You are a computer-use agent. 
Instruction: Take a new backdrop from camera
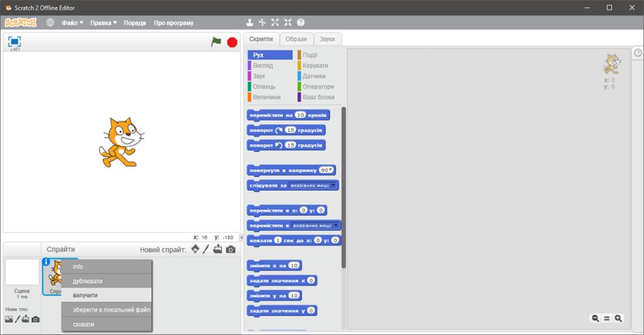click(36, 319)
